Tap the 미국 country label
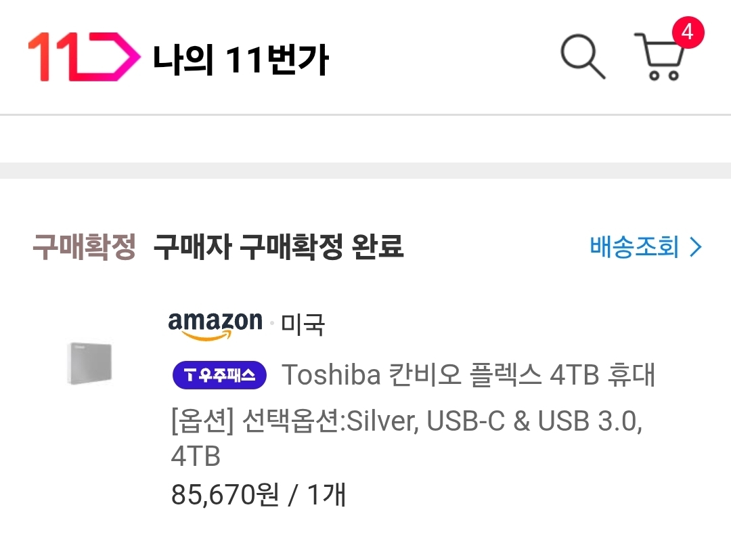This screenshot has height=560, width=731. 303,326
